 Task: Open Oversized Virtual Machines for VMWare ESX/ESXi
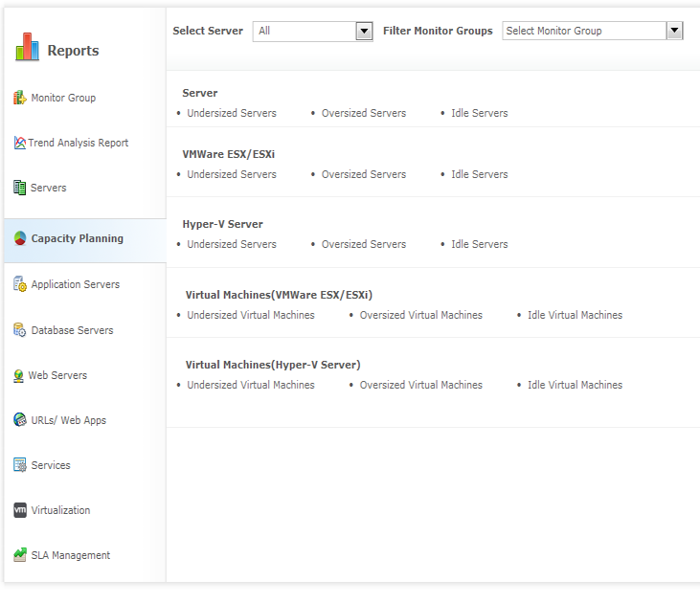click(421, 315)
